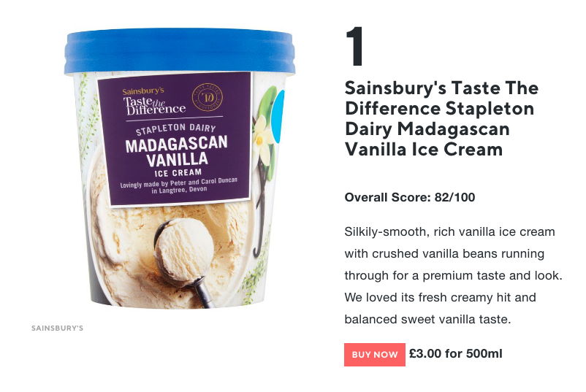Click the STAPLETON DAIRY text on the label
Viewport: 586px width, 392px height.
[175, 128]
